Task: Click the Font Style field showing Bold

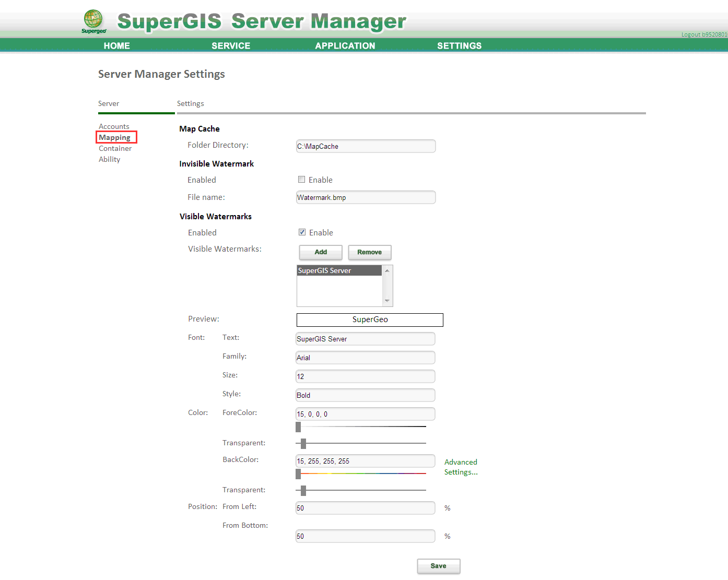Action: click(366, 395)
